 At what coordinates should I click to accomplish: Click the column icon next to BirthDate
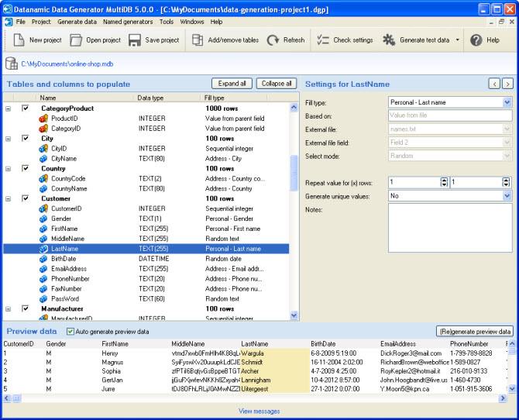pyautogui.click(x=43, y=259)
